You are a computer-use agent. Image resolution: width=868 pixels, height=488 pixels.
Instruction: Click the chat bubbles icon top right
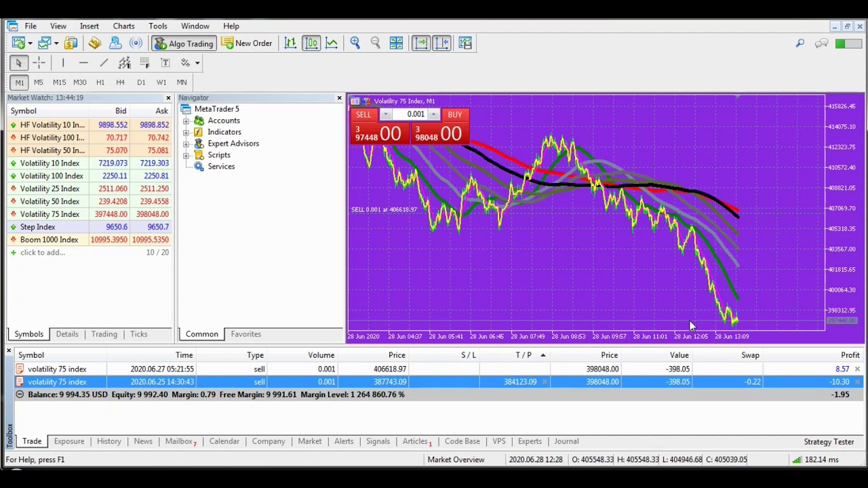click(x=821, y=43)
